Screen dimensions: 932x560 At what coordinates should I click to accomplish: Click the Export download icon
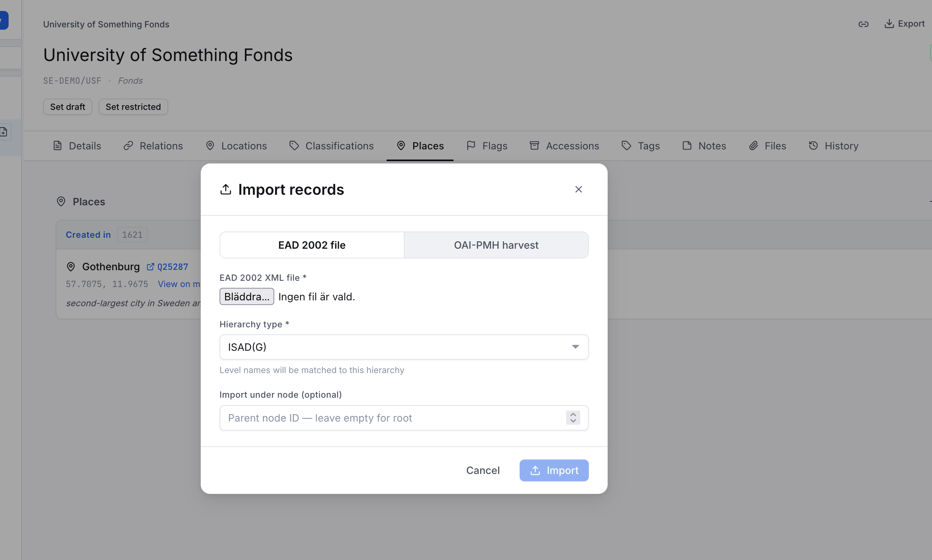click(x=889, y=24)
